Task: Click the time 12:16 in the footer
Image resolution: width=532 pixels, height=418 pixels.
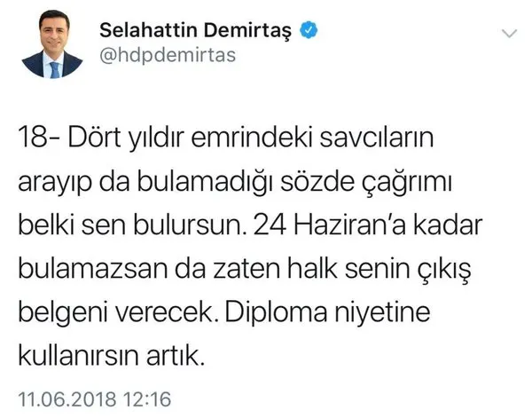Action: (147, 399)
